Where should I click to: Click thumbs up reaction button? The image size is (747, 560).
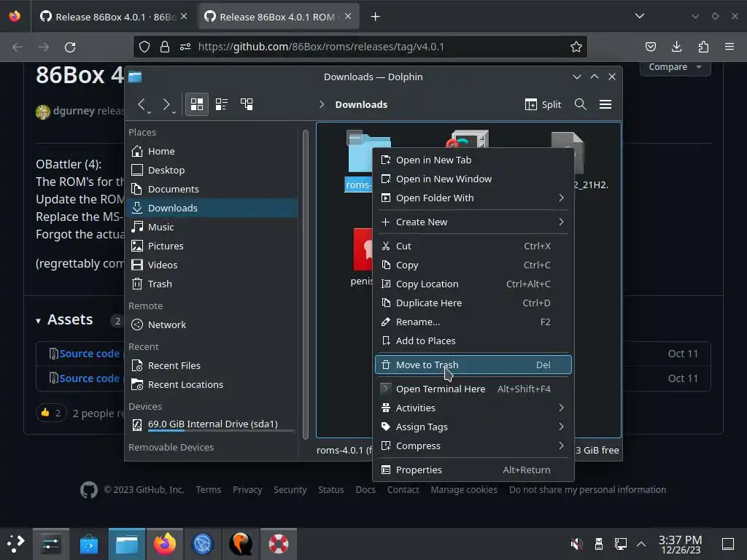(x=51, y=413)
